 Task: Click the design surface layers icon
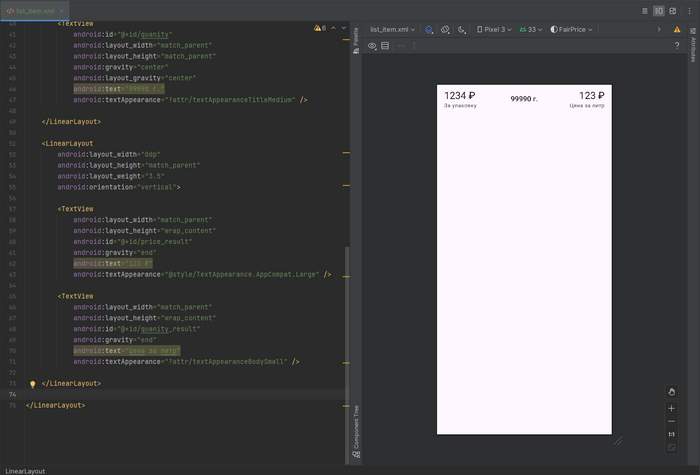tap(429, 30)
